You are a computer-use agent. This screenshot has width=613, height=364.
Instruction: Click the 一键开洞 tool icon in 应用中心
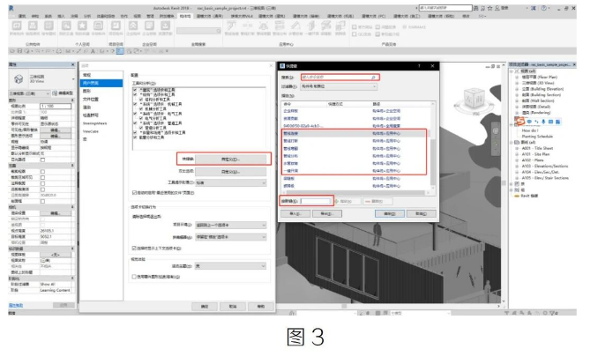click(x=311, y=26)
